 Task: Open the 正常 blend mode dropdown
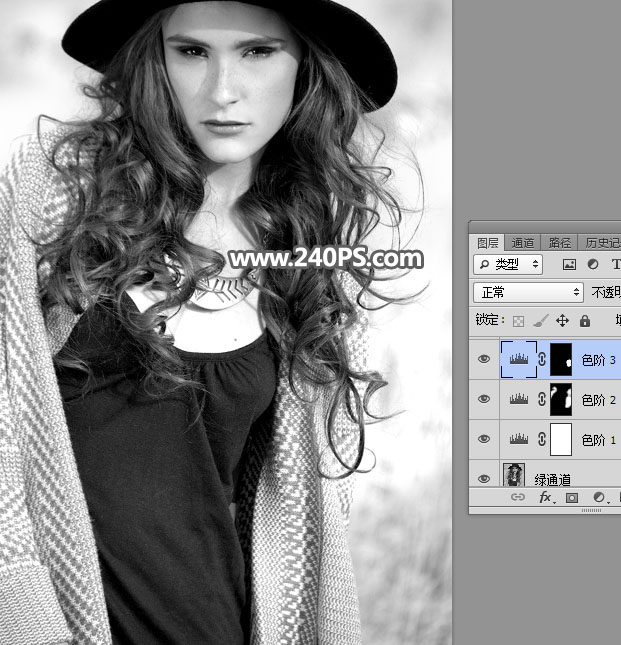(x=528, y=292)
